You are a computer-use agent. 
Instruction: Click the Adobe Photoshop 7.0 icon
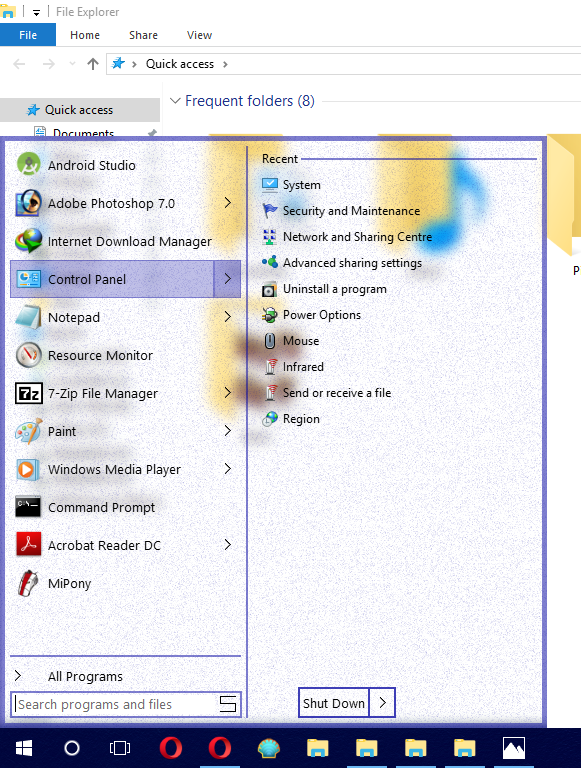pos(29,203)
